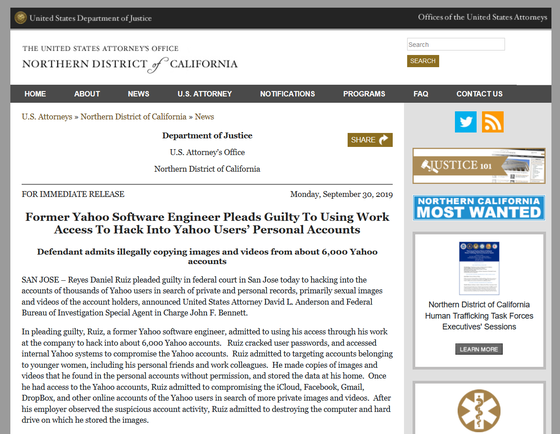
Task: Click the Human Trafficking Task Forces Executives' Sessions text
Action: [479, 316]
